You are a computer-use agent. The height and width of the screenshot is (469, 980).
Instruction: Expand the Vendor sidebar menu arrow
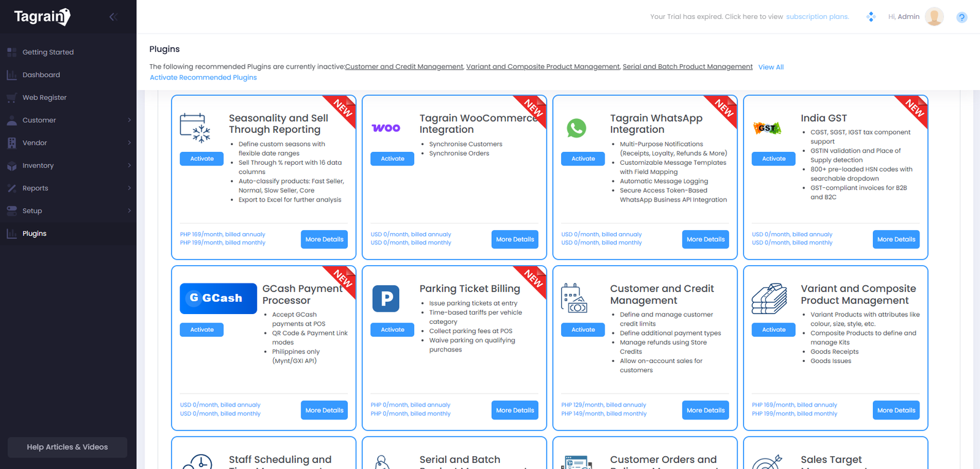coord(129,143)
